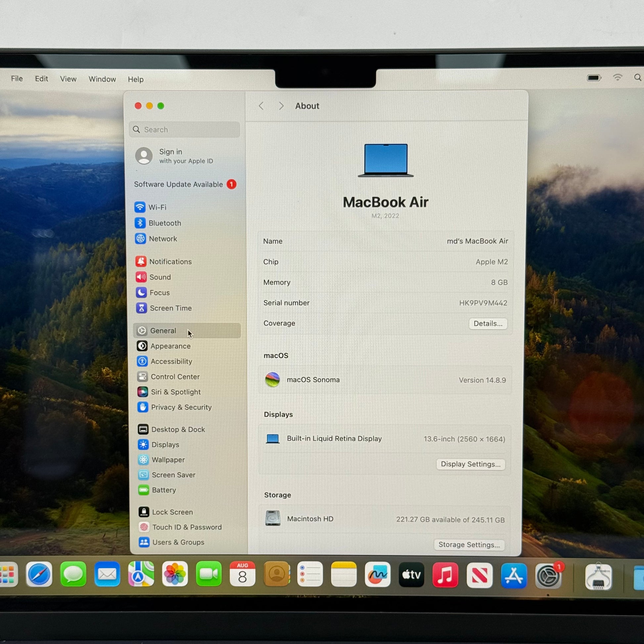This screenshot has height=644, width=644.
Task: Open Displays in the sidebar
Action: (159, 445)
